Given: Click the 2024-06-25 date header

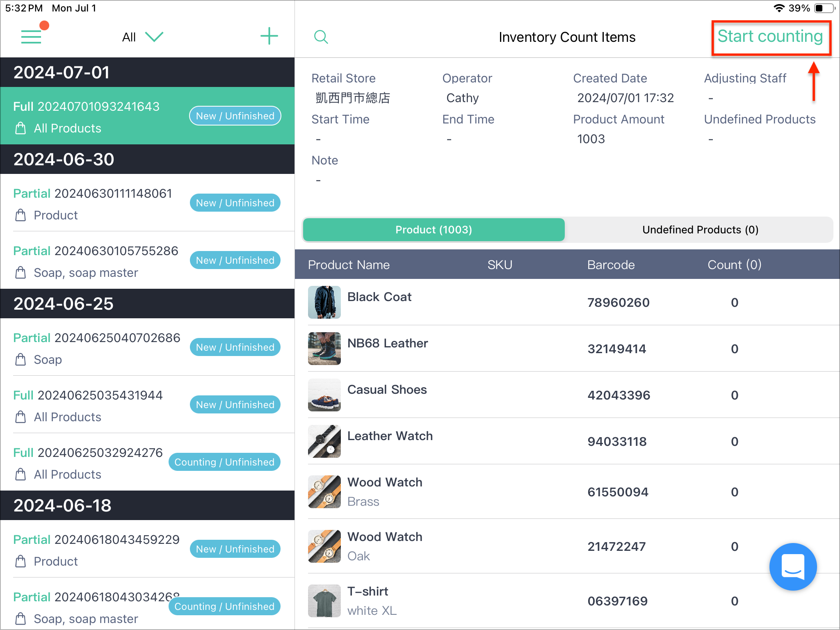Looking at the screenshot, I should click(147, 304).
